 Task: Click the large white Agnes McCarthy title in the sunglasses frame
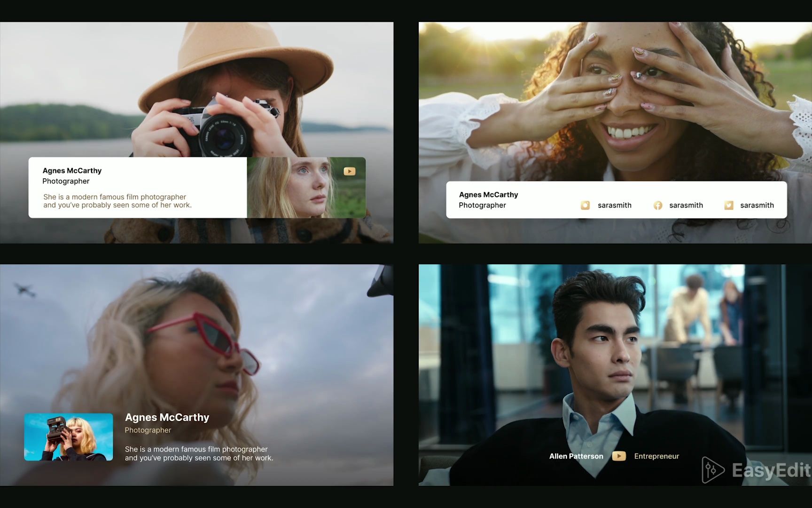coord(167,417)
